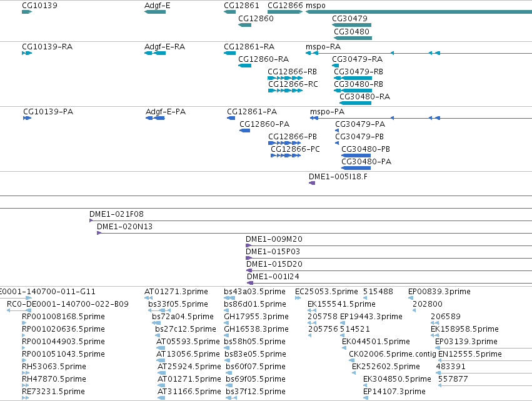Image resolution: width=532 pixels, height=401 pixels.
Task: Click EST RP001020636.5prime
Action: pyautogui.click(x=24, y=335)
